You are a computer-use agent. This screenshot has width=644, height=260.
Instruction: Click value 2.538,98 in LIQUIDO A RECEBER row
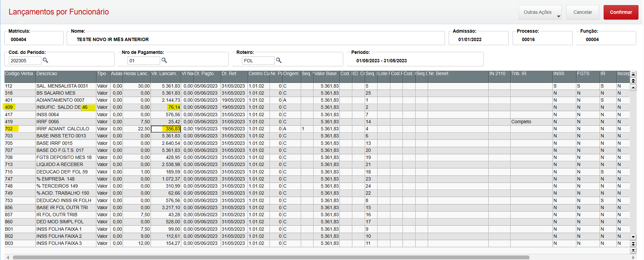tap(166, 164)
